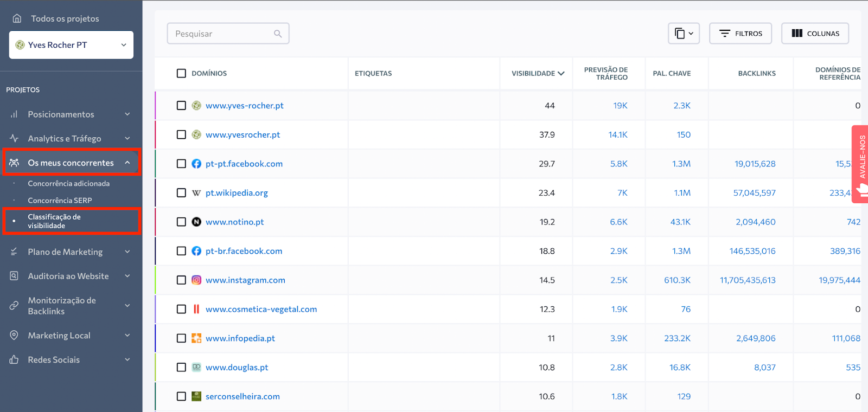Collapse the Os meus concorrentes chevron
The height and width of the screenshot is (412, 868).
click(127, 163)
